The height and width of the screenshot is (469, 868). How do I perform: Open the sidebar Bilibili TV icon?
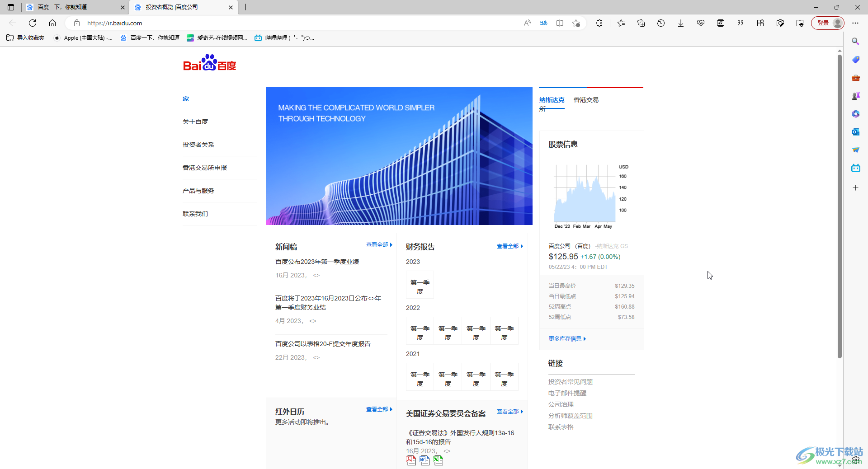tap(855, 168)
